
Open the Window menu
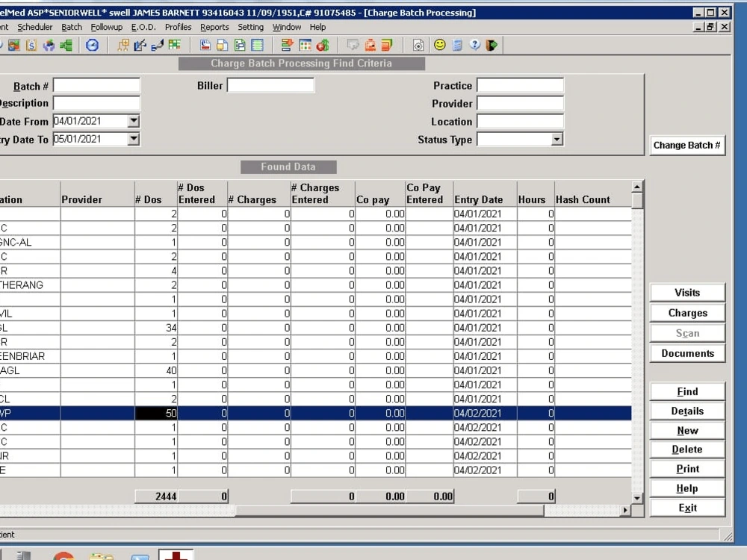point(287,27)
